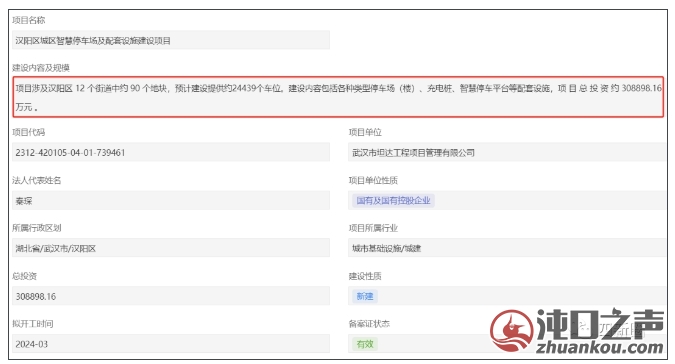
Task: Click the 拟开工时间 field 2024-03
Action: [x=171, y=344]
